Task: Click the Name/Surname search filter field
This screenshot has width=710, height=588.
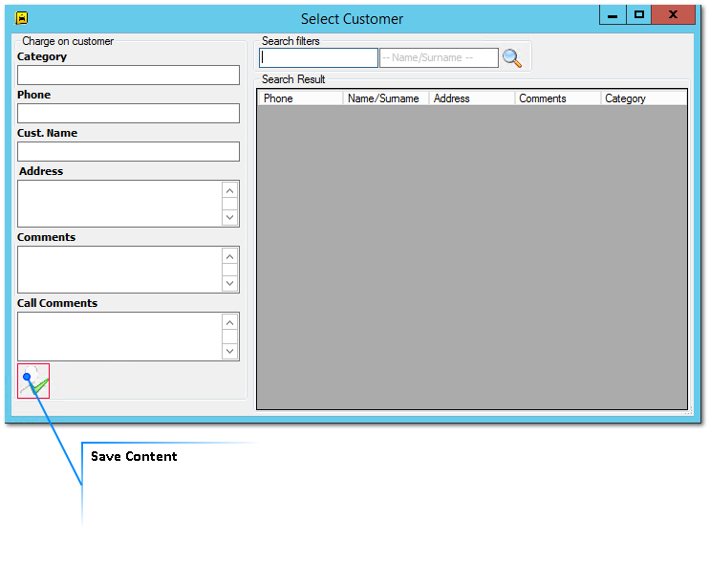Action: [439, 58]
